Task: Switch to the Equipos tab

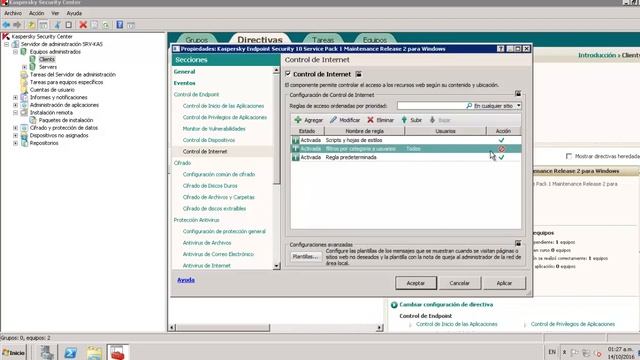Action: click(375, 40)
